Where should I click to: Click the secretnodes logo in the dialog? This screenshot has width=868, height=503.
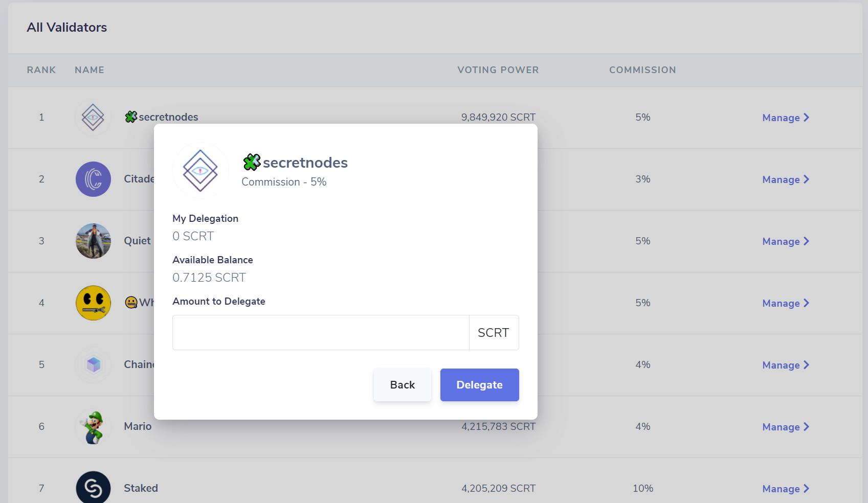[x=200, y=170]
